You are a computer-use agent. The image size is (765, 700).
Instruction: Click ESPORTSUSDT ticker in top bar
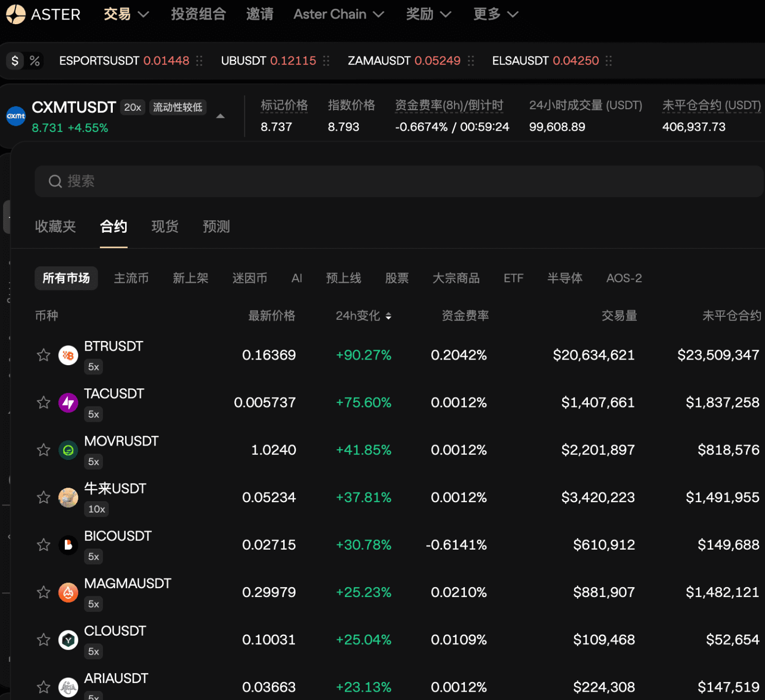124,61
